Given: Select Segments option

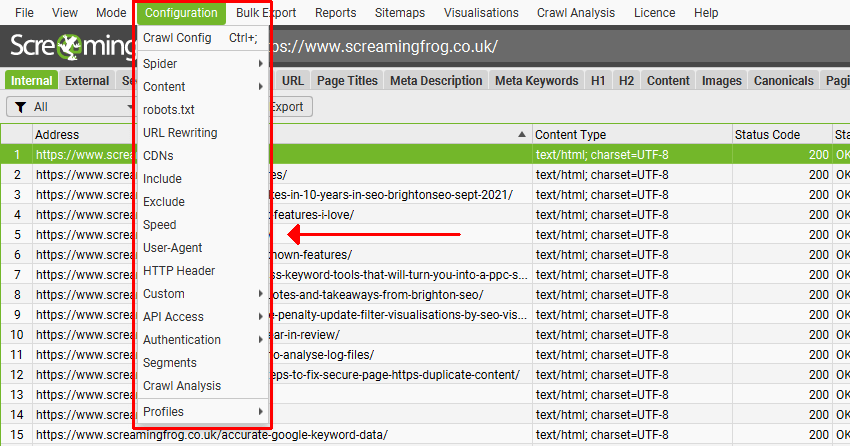Looking at the screenshot, I should 203,363.
